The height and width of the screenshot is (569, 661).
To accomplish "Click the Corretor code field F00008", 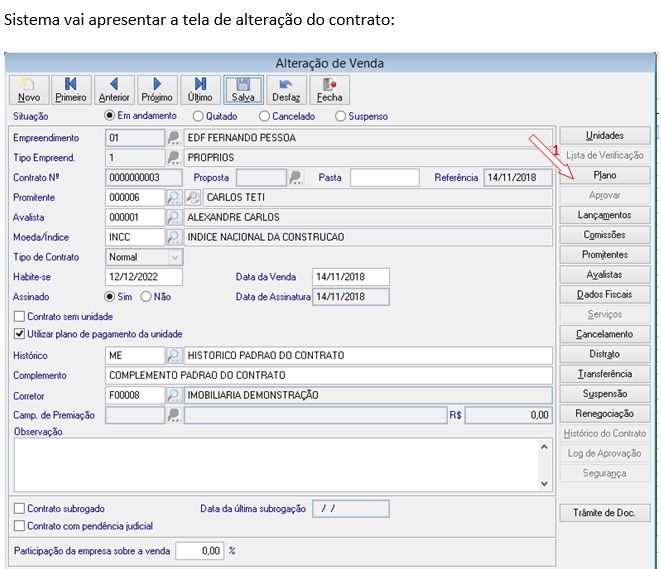I will 135,395.
